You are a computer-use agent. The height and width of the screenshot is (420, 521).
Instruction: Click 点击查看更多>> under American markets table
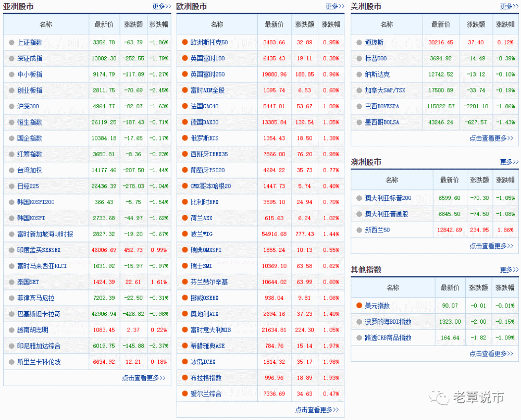(x=491, y=138)
